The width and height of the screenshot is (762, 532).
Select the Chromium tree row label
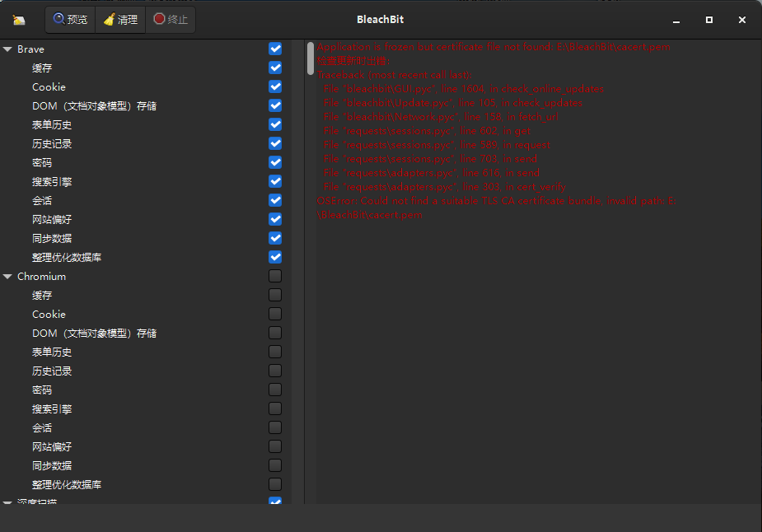[41, 277]
